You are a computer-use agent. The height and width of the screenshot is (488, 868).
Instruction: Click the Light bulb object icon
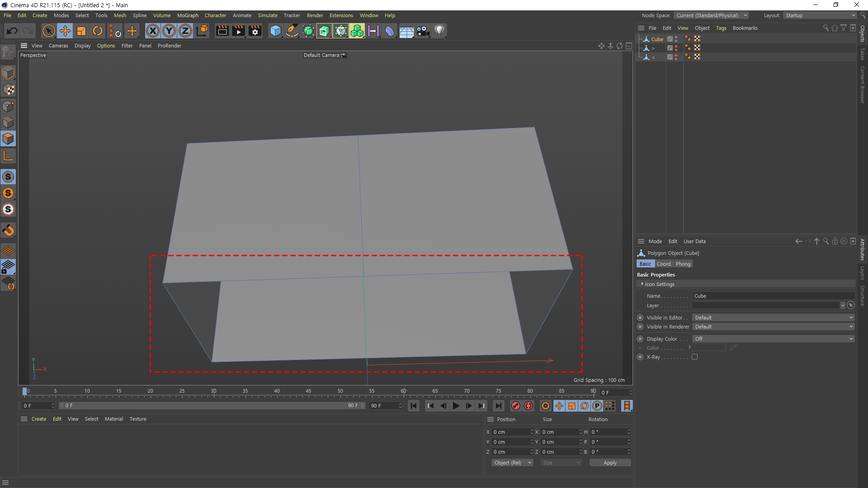[439, 31]
